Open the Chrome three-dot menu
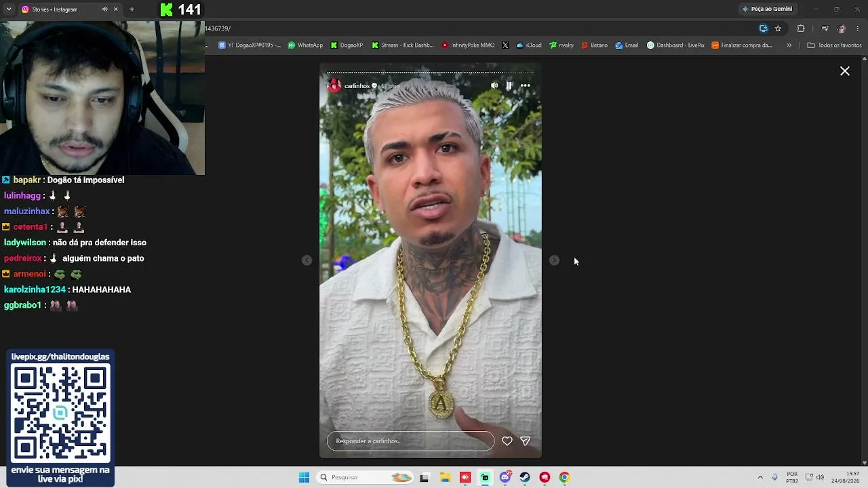 coord(858,28)
